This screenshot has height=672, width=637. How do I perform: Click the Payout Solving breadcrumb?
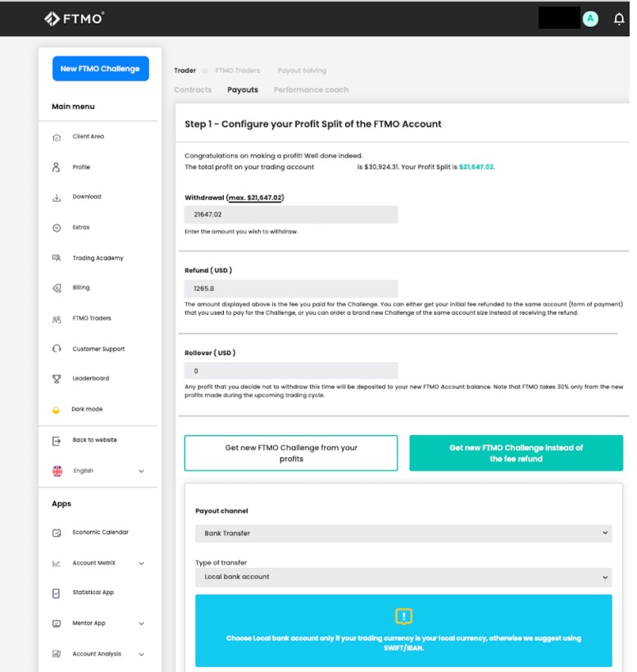302,70
